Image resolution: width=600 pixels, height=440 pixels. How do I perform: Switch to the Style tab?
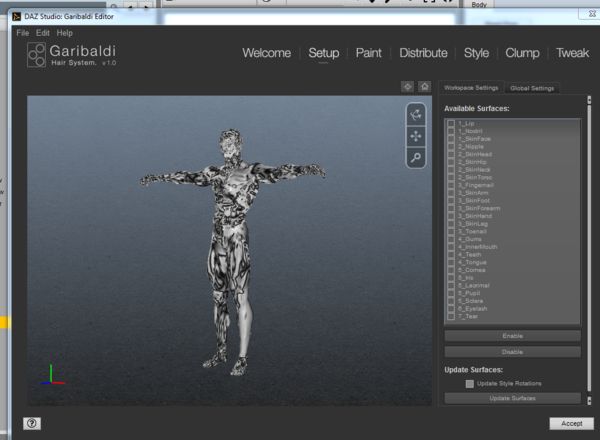pyautogui.click(x=476, y=53)
